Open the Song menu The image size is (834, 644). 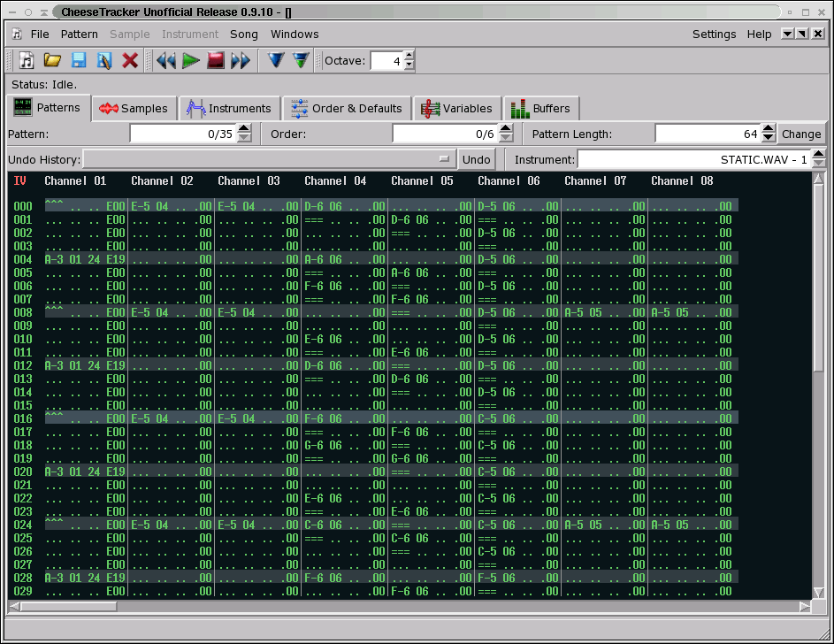click(244, 34)
